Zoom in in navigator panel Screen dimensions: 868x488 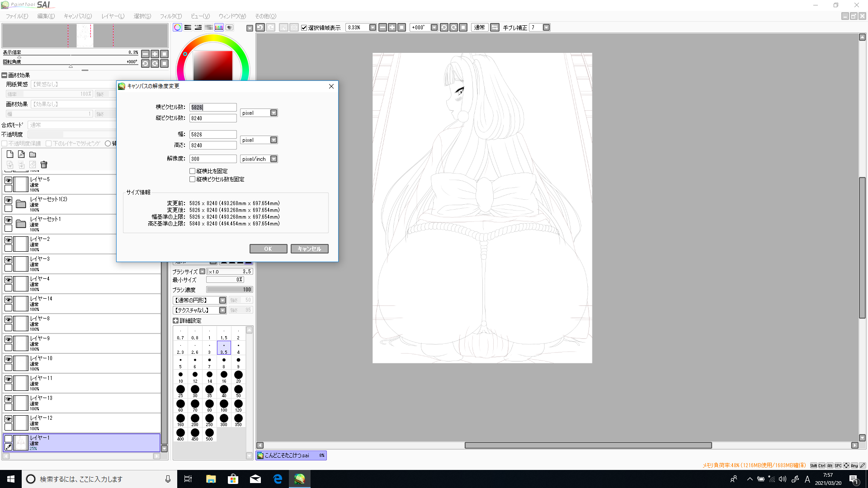click(x=155, y=54)
